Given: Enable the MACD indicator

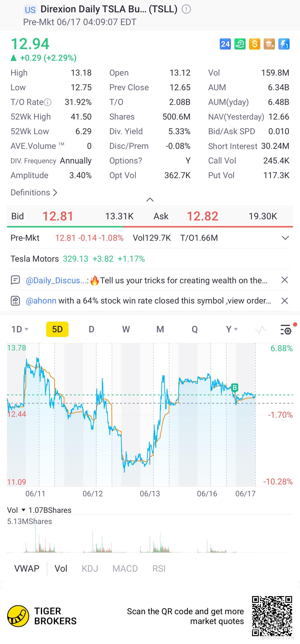Looking at the screenshot, I should (x=125, y=568).
